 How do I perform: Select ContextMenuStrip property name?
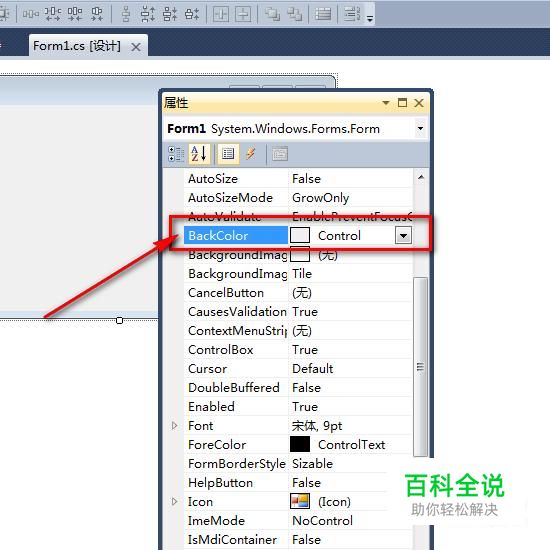pos(237,331)
